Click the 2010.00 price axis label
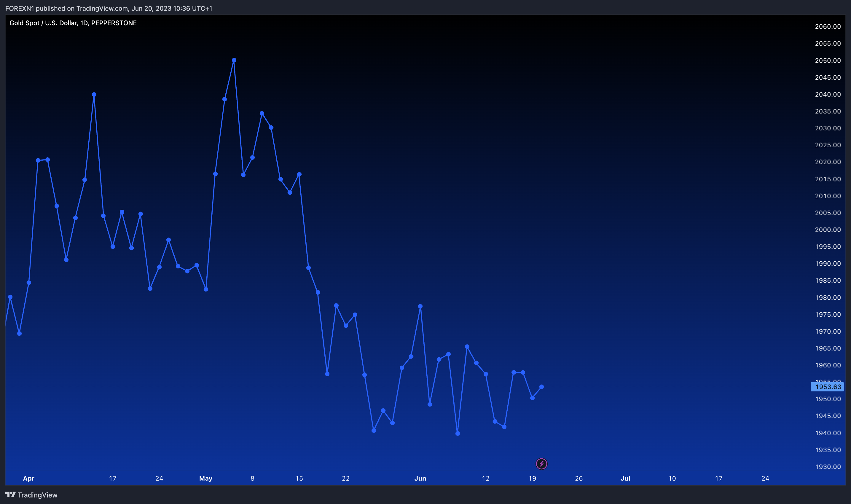 point(828,196)
